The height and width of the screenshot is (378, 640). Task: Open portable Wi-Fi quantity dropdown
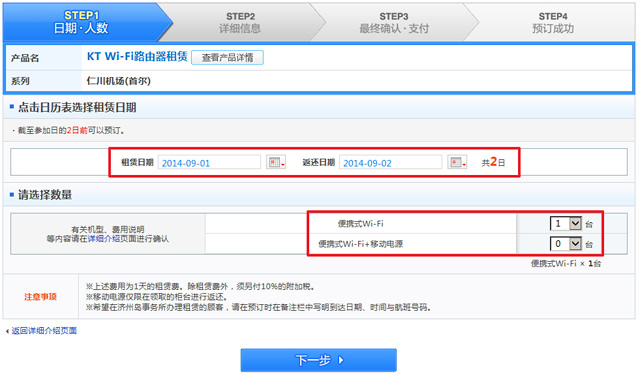565,223
